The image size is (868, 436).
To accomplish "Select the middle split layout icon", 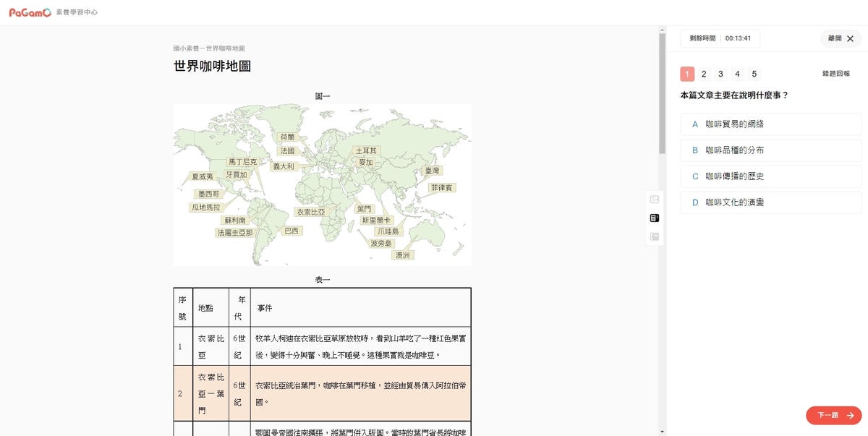I will point(654,218).
